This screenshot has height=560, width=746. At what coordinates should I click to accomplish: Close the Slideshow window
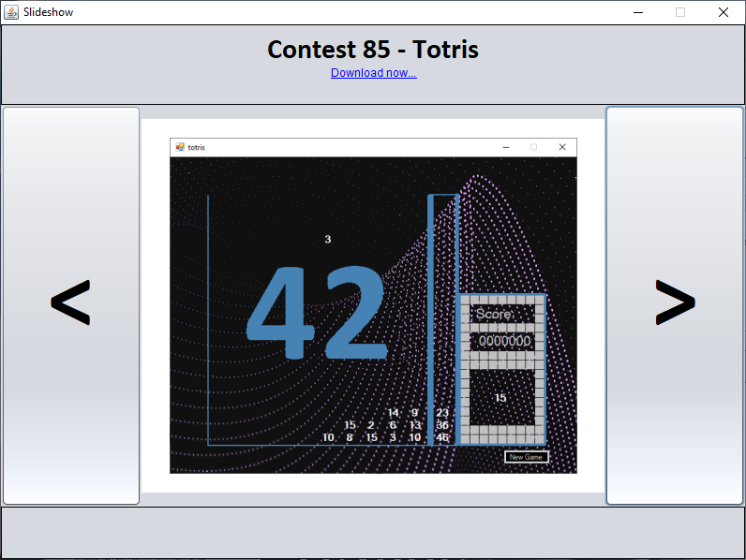coord(724,12)
